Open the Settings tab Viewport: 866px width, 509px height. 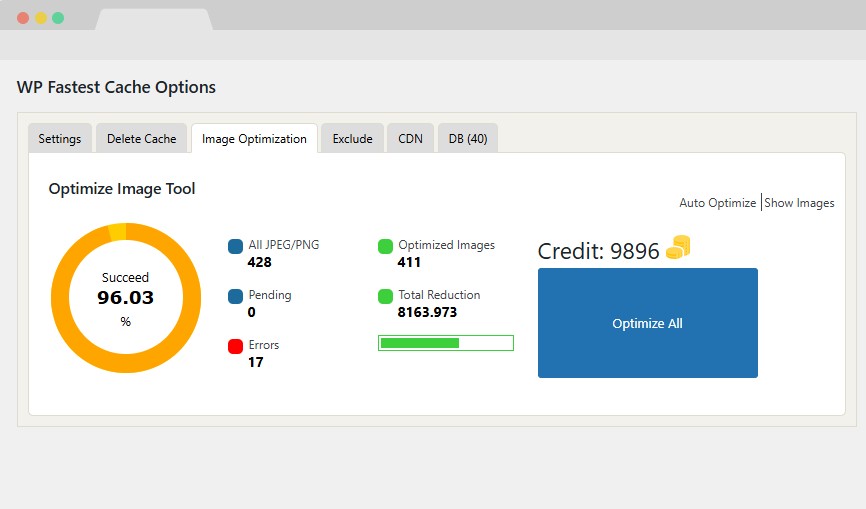pyautogui.click(x=60, y=138)
